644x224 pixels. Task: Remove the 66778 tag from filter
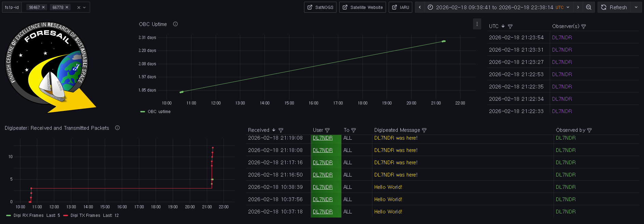(67, 7)
